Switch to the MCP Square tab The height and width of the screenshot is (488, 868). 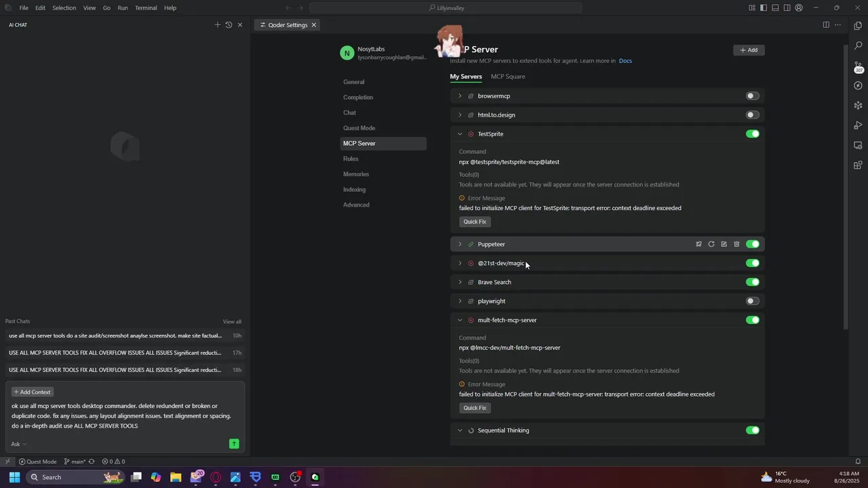tap(508, 77)
